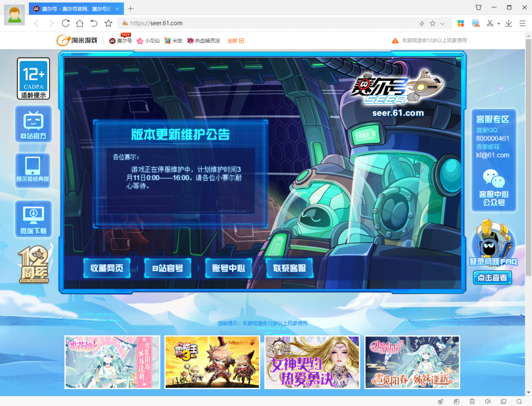Open the colorful grid apps icon
Image resolution: width=532 pixels, height=406 pixels.
coord(461,23)
